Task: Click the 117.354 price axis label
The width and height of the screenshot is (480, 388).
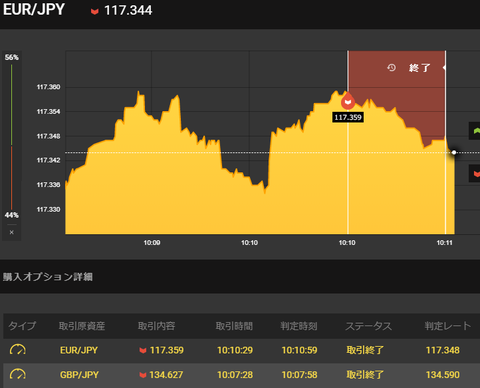Action: click(x=48, y=112)
